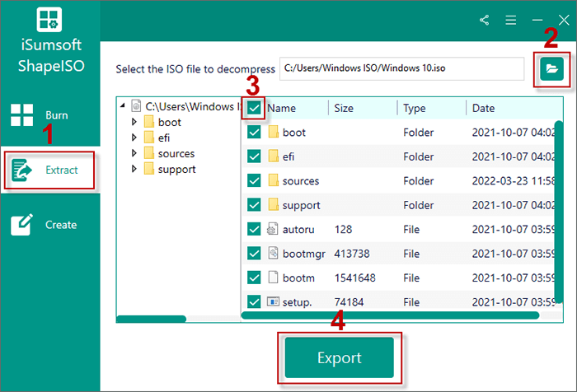Uncheck the support folder checkbox

(255, 205)
